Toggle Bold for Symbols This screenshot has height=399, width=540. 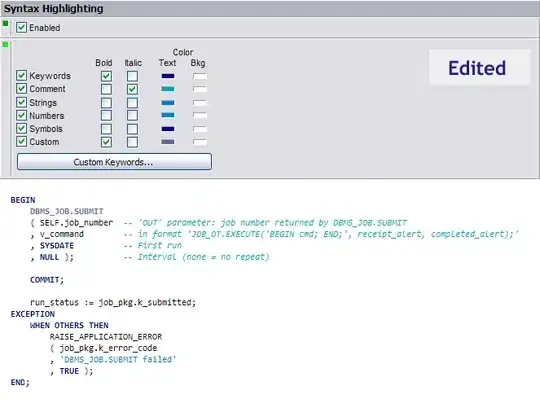click(x=106, y=129)
